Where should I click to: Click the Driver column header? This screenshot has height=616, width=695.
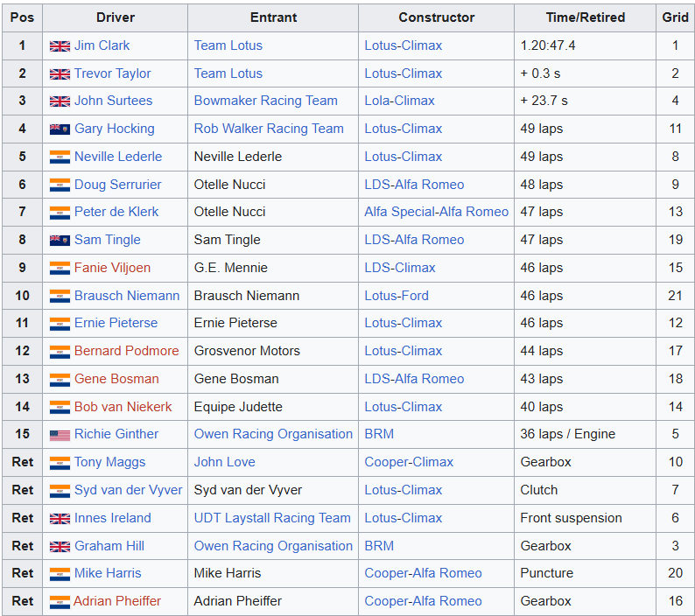click(116, 17)
